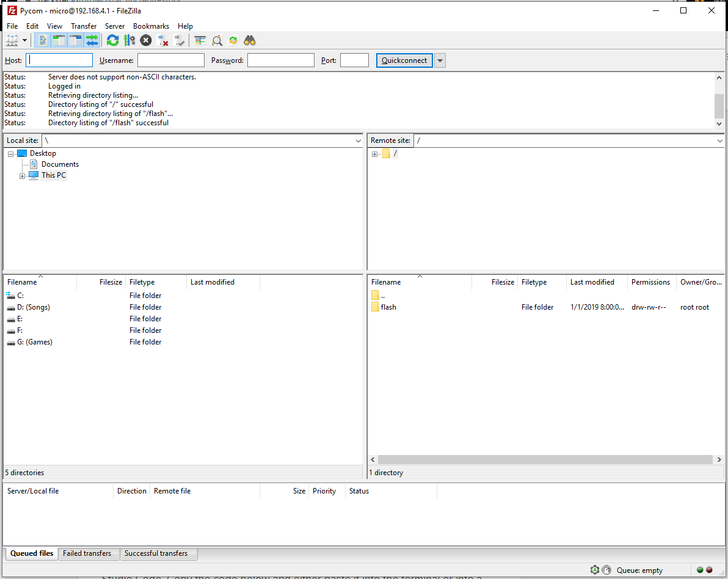Click the remote file list horizontal scrollbar
Image resolution: width=728 pixels, height=579 pixels.
(x=545, y=459)
